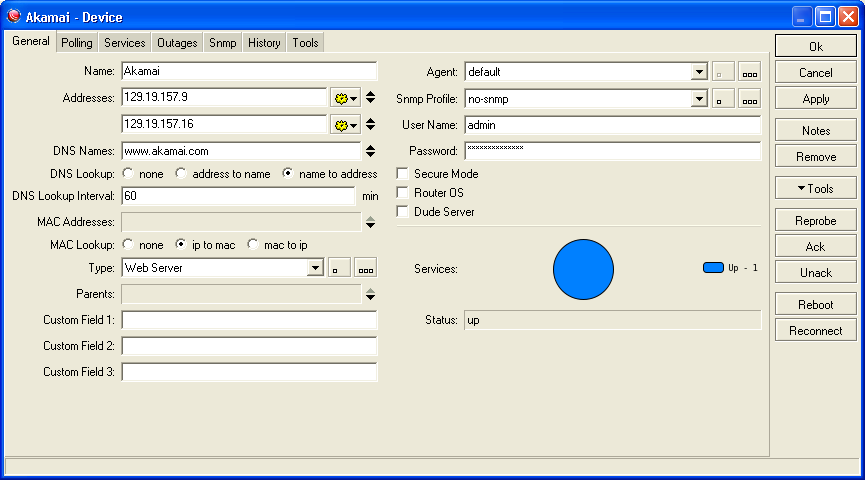Viewport: 865px width, 480px height.
Task: Enable Dude Server checkbox
Action: click(x=403, y=212)
